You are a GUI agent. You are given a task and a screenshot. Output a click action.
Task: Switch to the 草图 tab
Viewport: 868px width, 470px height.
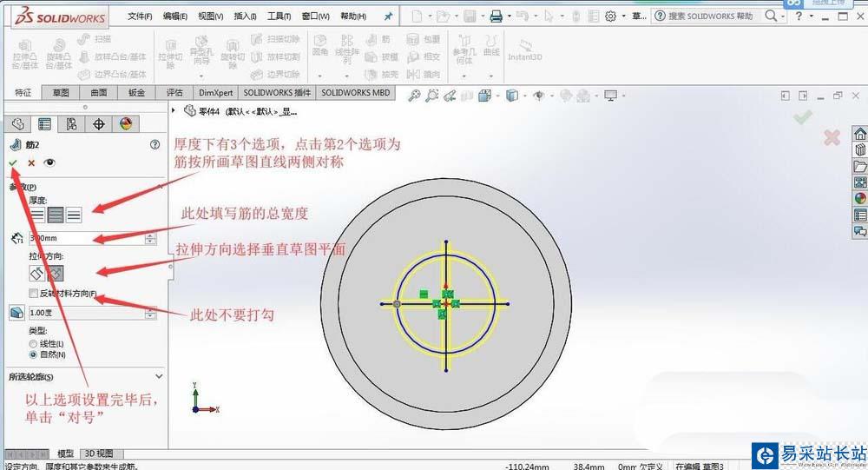pyautogui.click(x=61, y=93)
